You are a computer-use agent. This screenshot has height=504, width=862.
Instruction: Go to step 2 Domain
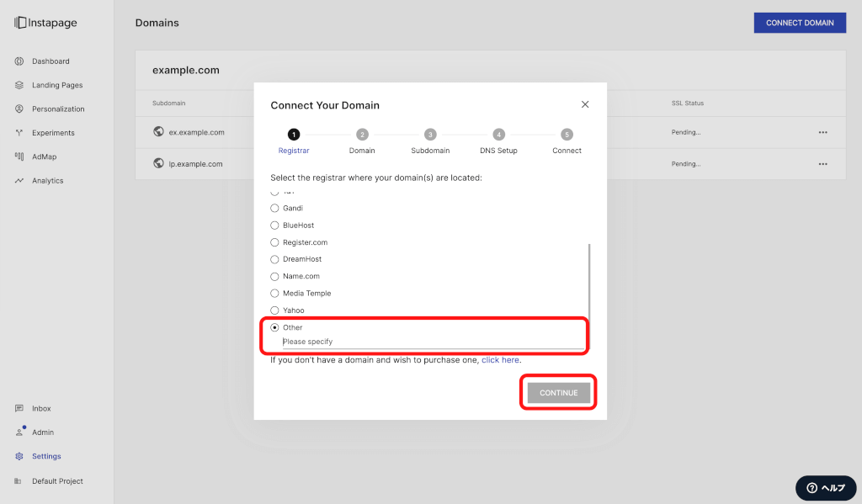362,135
